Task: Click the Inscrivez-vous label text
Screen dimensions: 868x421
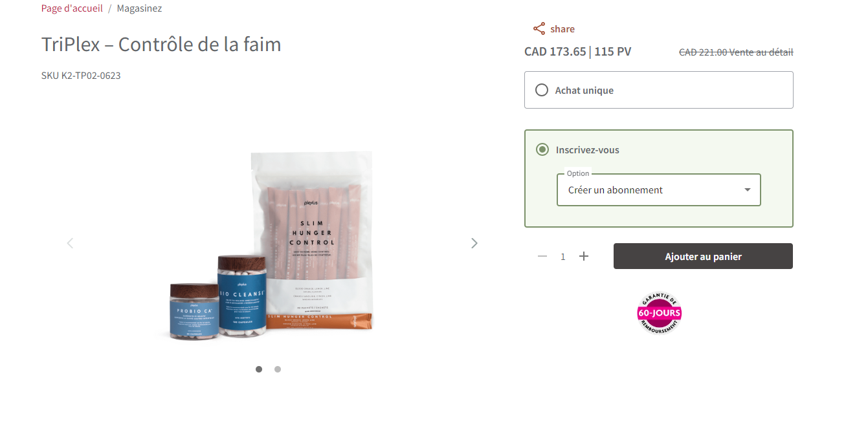Action: (588, 150)
